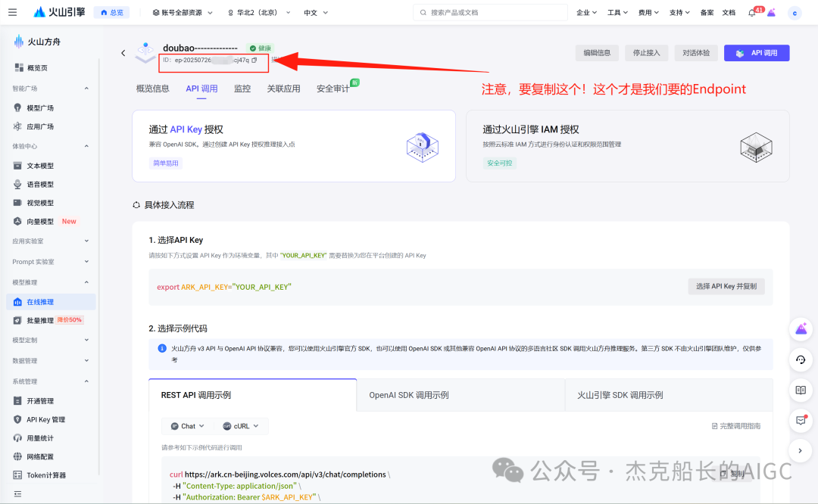
Task: Click the book docs floating icon
Action: (801, 390)
